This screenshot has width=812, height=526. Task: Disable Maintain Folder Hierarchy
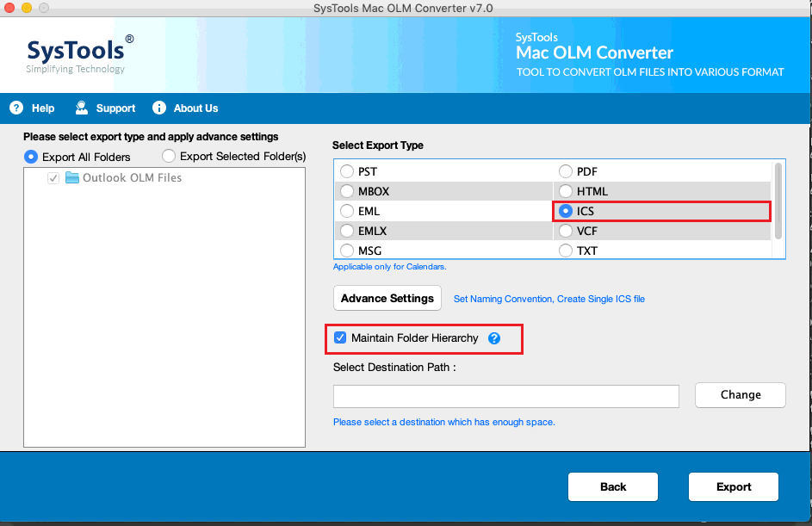click(x=340, y=338)
